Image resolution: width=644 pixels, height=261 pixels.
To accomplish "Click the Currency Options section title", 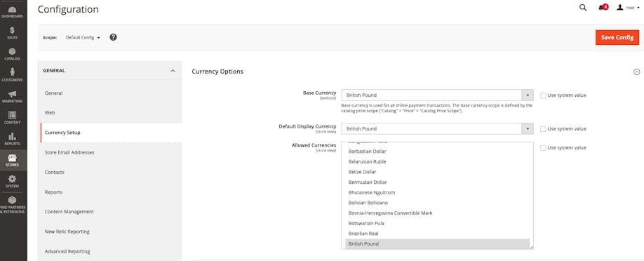I will pyautogui.click(x=217, y=72).
